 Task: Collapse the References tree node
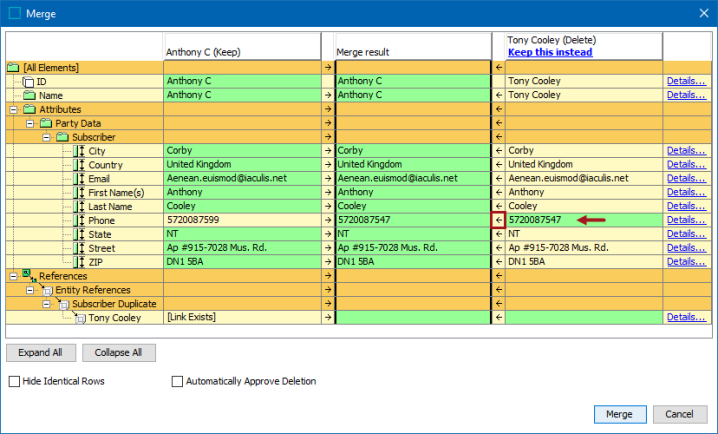[14, 276]
